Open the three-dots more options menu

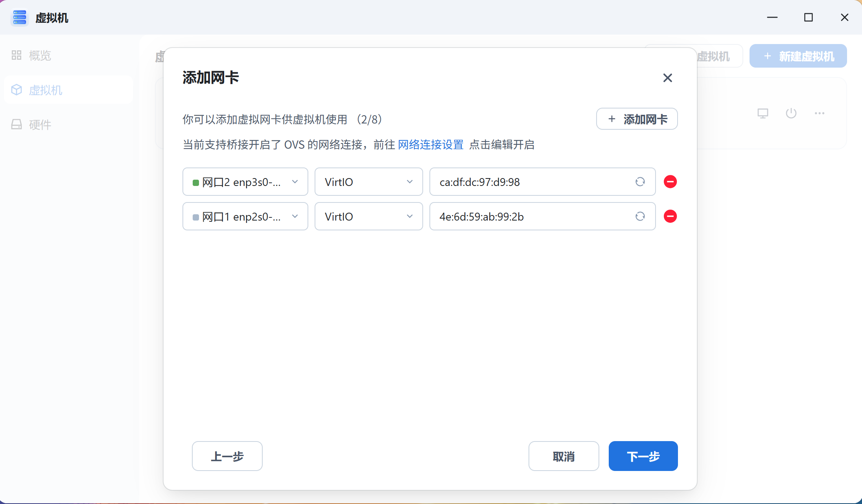click(x=820, y=114)
